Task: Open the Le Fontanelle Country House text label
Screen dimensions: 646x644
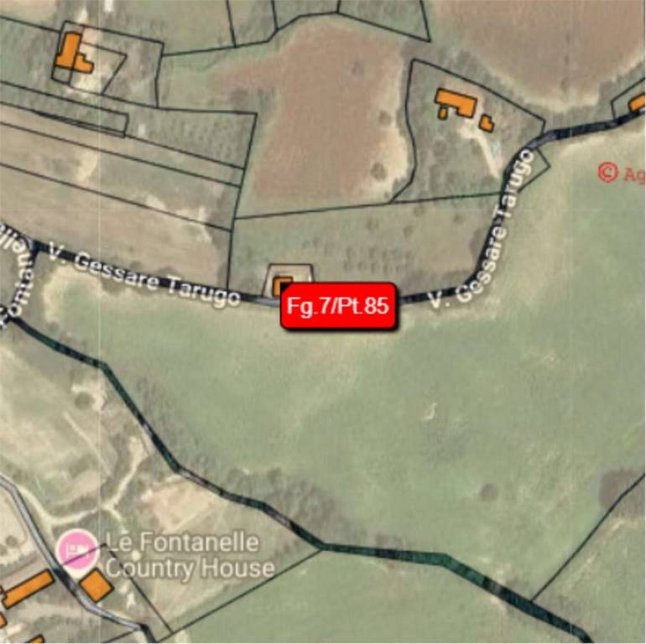Action: coord(189,555)
